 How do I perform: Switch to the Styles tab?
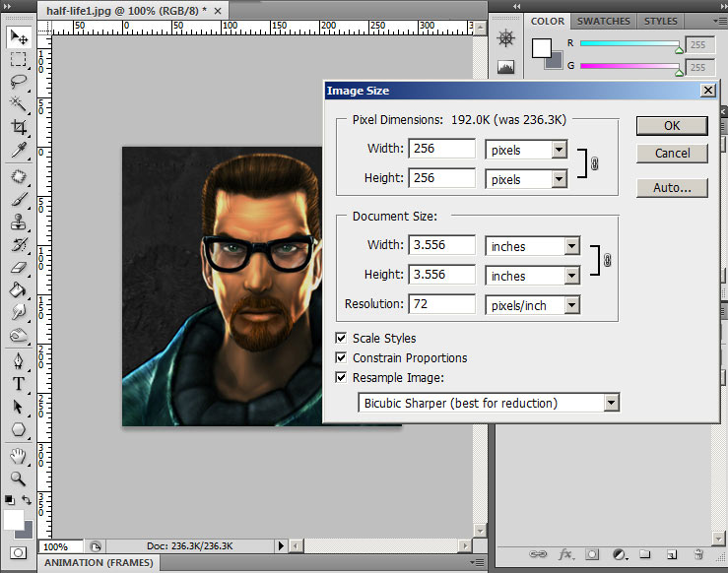[661, 21]
